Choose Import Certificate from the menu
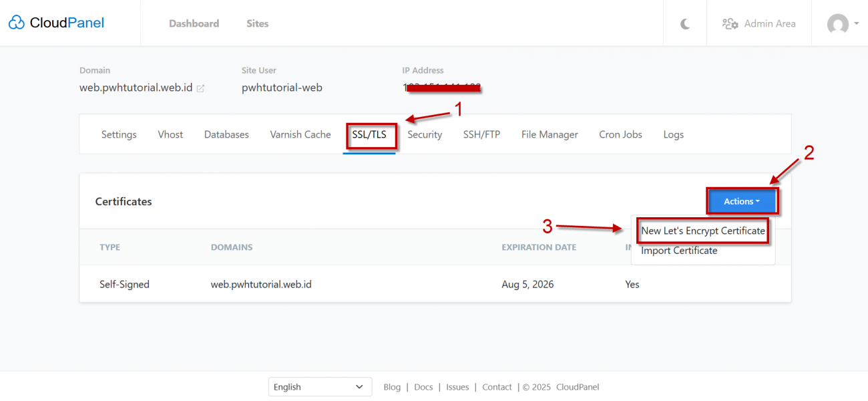 pyautogui.click(x=679, y=251)
